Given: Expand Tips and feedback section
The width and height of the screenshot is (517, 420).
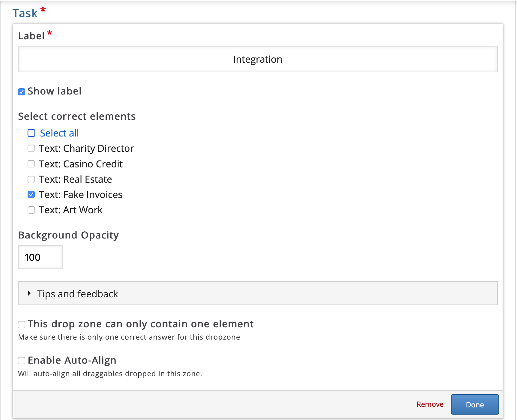Looking at the screenshot, I should pyautogui.click(x=258, y=293).
